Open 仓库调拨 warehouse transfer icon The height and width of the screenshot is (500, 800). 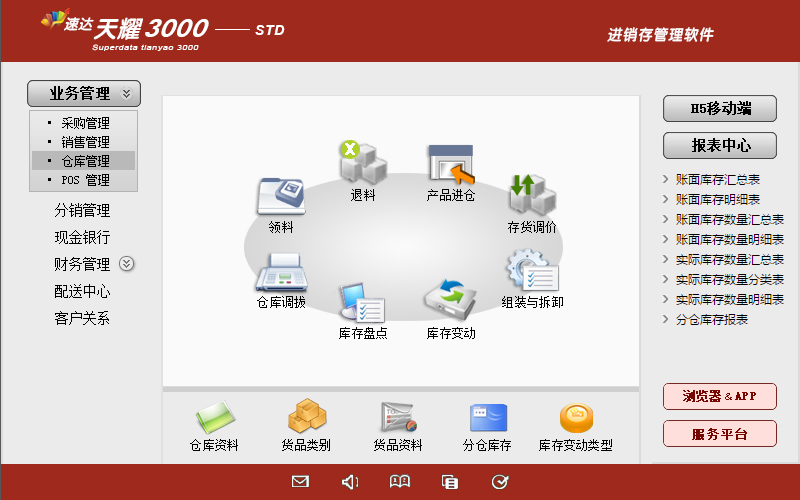tap(281, 272)
